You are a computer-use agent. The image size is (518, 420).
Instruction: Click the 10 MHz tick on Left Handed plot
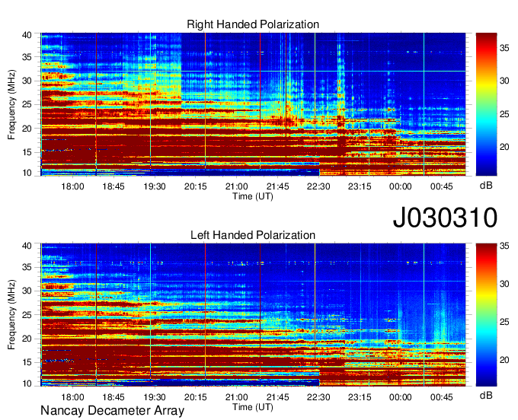tap(27, 383)
